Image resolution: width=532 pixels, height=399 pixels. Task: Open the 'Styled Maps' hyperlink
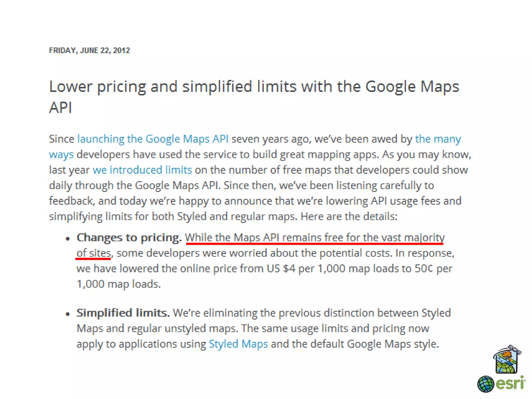(238, 344)
